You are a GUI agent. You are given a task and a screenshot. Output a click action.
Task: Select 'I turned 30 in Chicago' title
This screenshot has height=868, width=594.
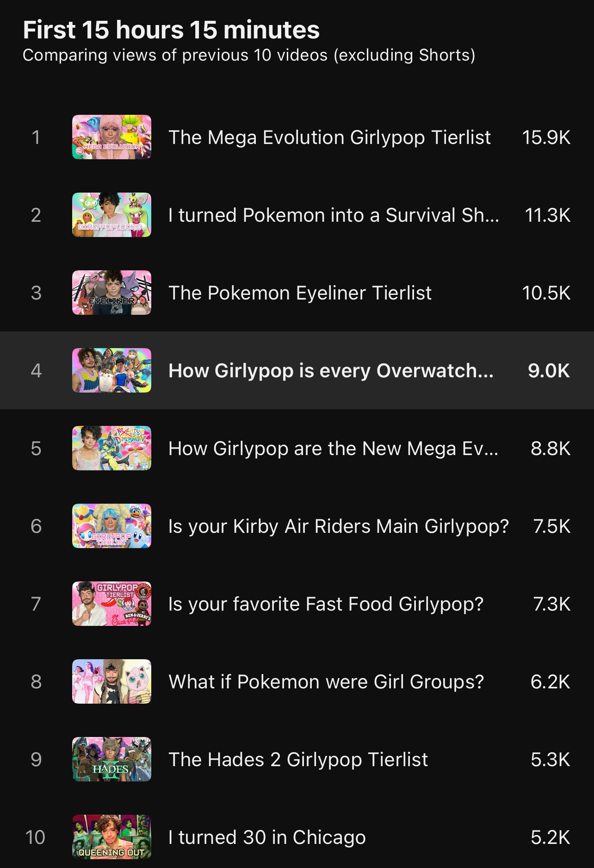click(x=267, y=837)
